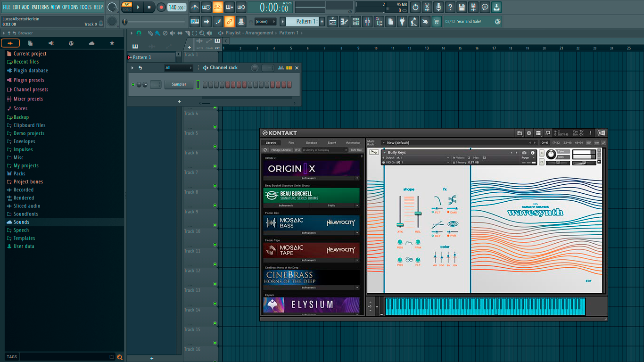Image resolution: width=644 pixels, height=362 pixels.
Task: Expand ORIGIN X Instruments dropdown arrow
Action: click(x=357, y=178)
